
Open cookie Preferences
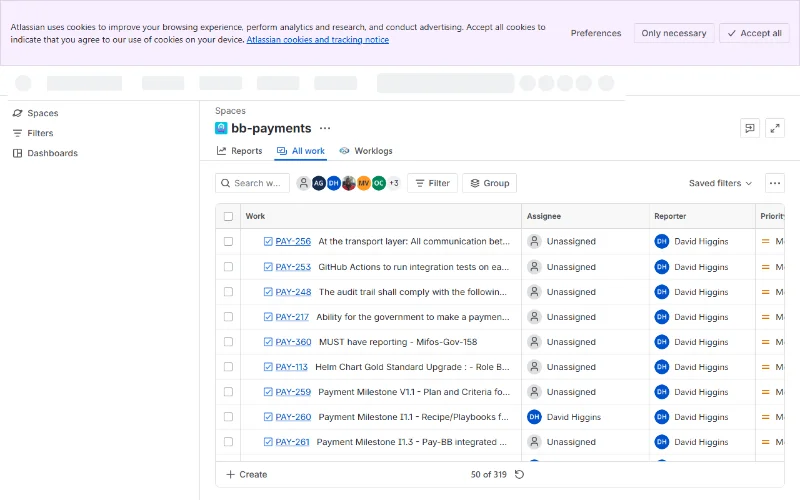[596, 33]
